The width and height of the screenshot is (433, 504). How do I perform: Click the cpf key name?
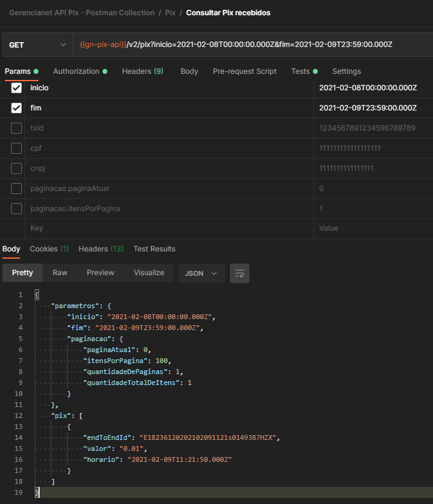coord(35,148)
